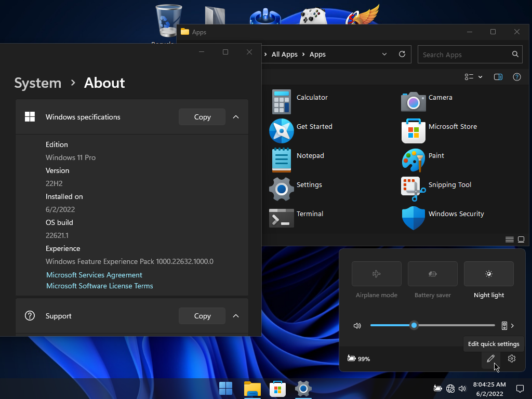This screenshot has height=399, width=532.
Task: Refresh the Apps folder view
Action: click(x=402, y=54)
